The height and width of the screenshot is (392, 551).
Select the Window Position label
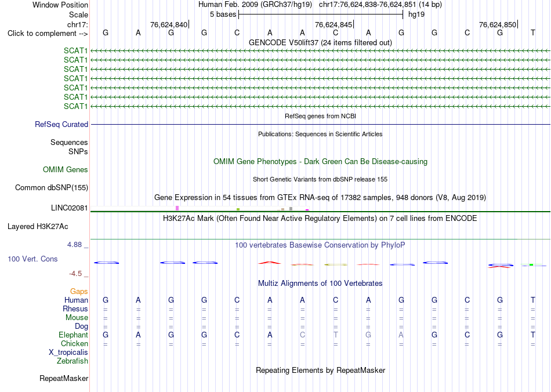[60, 5]
